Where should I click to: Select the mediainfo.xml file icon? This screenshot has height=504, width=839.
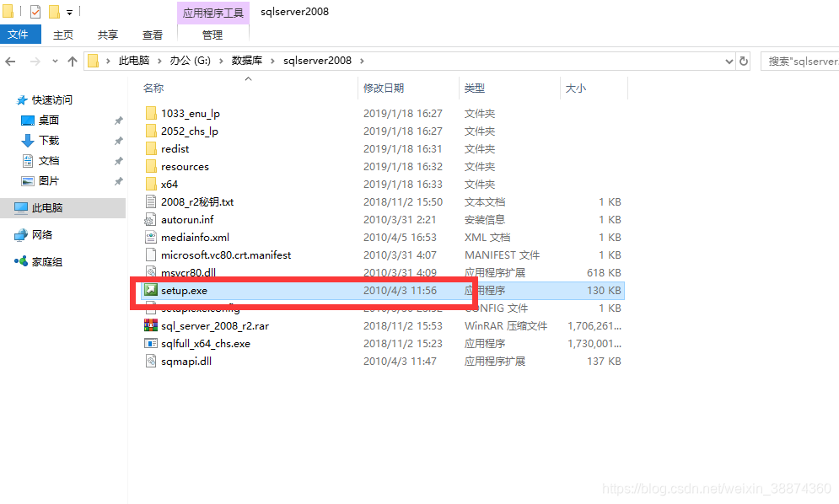click(x=151, y=237)
